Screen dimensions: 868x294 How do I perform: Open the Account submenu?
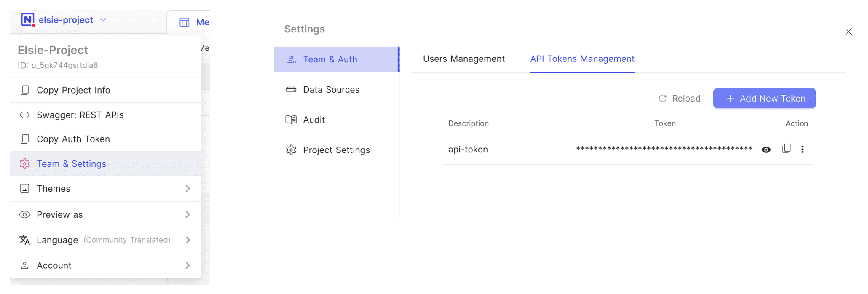point(188,265)
